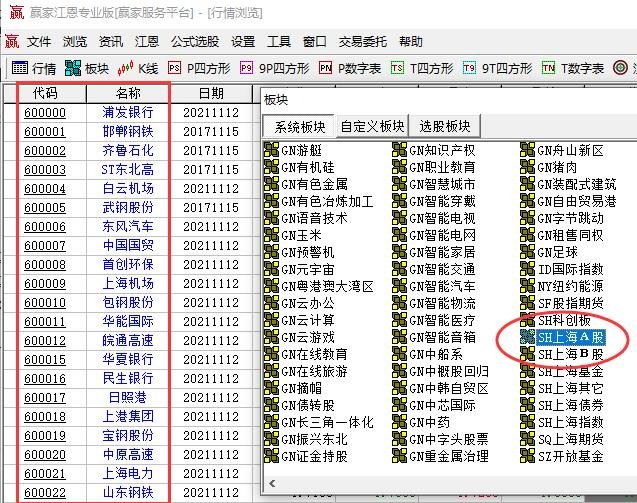The width and height of the screenshot is (637, 503).
Task: Open the T数字表 TN tool icon
Action: tap(548, 68)
